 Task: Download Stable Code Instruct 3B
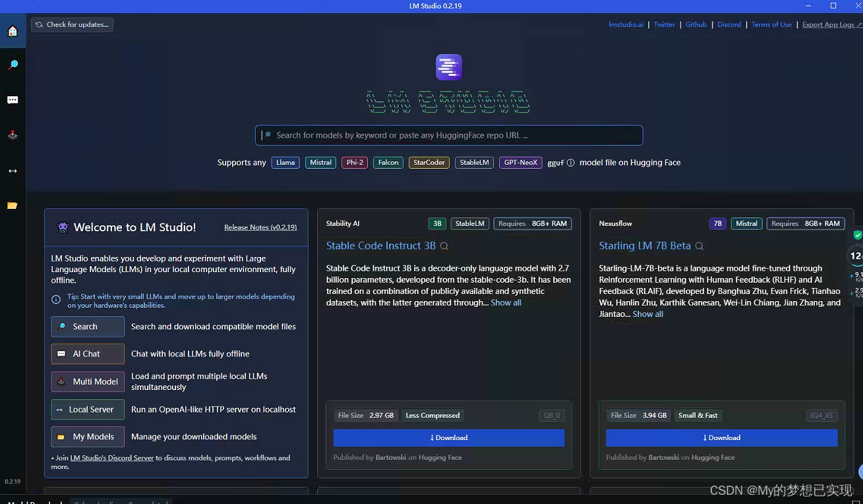click(x=449, y=437)
